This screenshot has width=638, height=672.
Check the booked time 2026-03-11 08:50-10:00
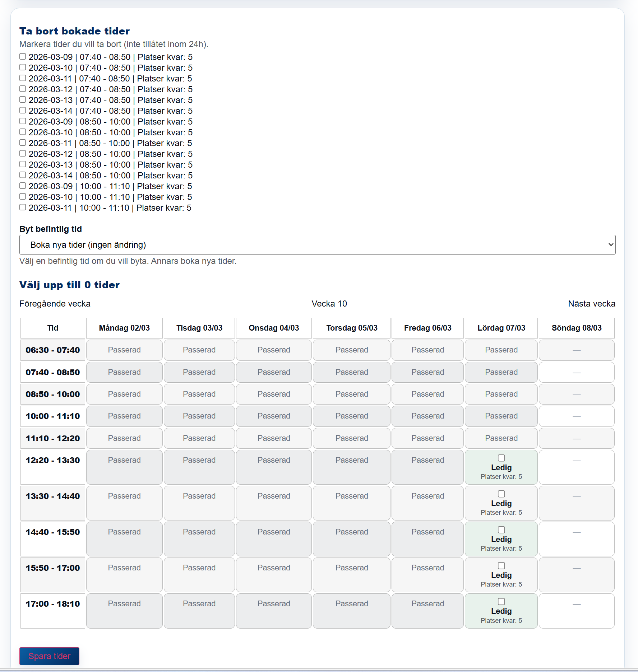(23, 143)
